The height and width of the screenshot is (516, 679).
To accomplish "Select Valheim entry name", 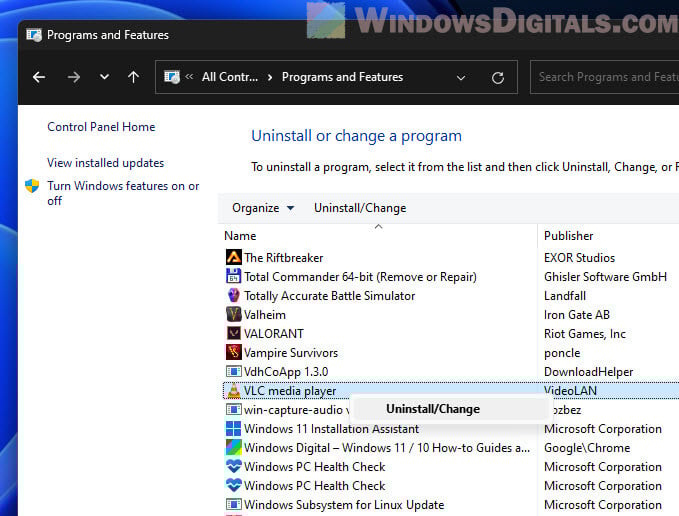I will pos(265,315).
